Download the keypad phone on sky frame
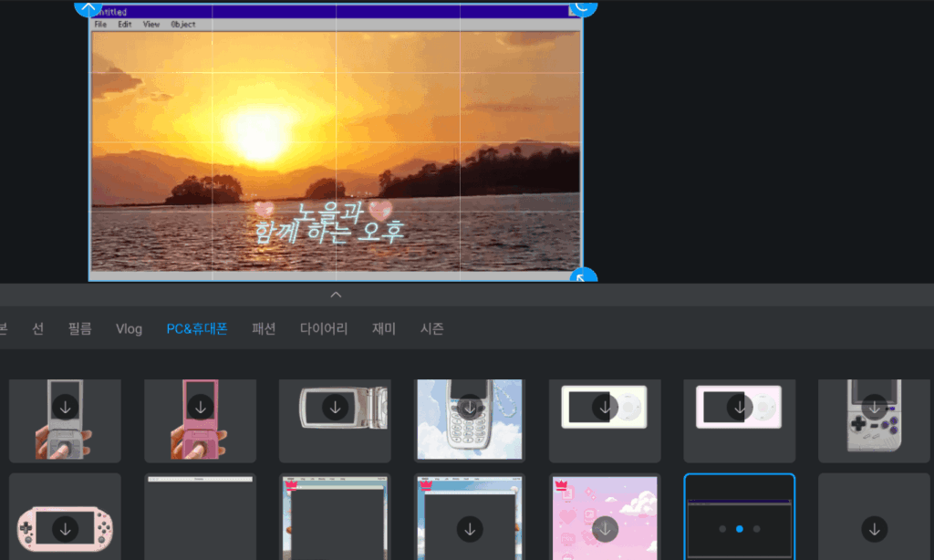 coord(470,407)
